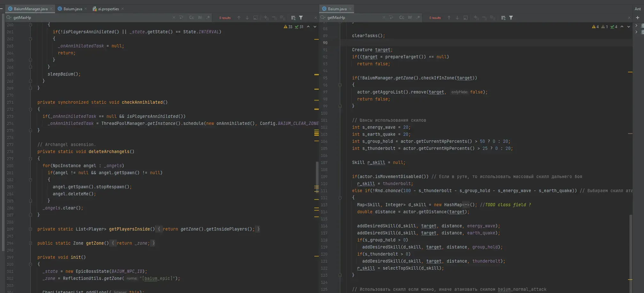Clear the left pane's search text
Image resolution: width=644 pixels, height=293 pixels.
point(174,18)
